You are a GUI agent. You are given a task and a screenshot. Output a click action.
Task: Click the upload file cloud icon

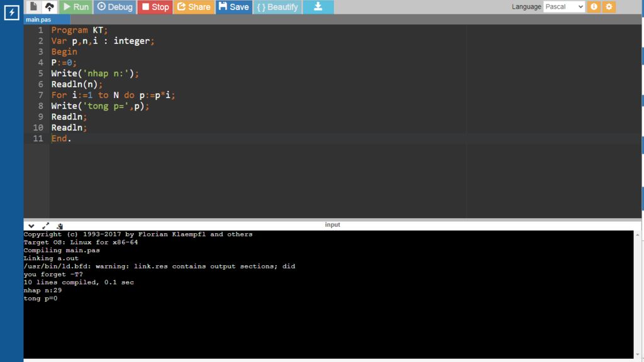[x=49, y=6]
